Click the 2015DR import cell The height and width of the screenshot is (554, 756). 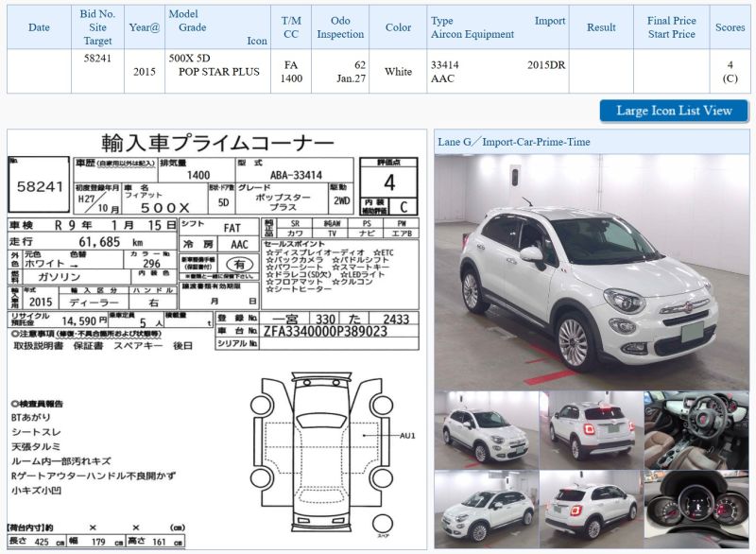tap(546, 65)
